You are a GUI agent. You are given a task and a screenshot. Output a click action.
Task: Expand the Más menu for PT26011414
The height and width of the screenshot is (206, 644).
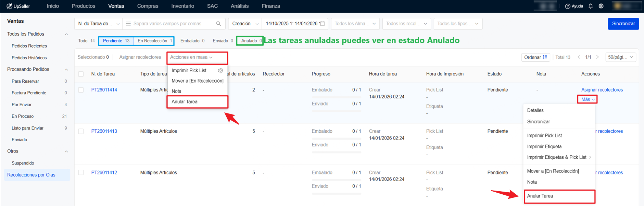(588, 99)
